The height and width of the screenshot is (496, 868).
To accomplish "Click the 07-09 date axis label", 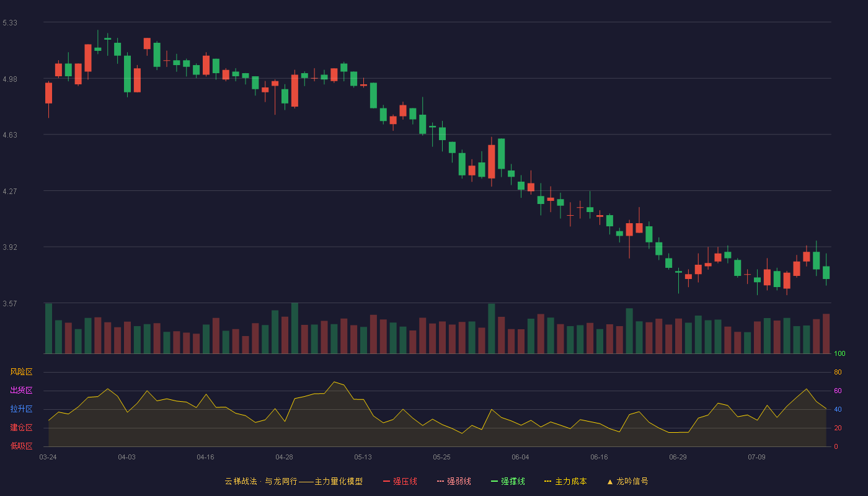I will [x=756, y=457].
